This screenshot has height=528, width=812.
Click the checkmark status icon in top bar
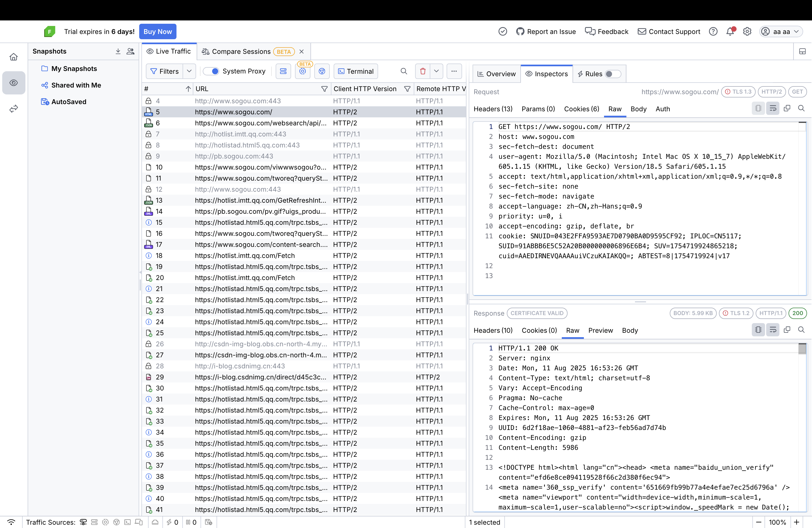[x=503, y=31]
